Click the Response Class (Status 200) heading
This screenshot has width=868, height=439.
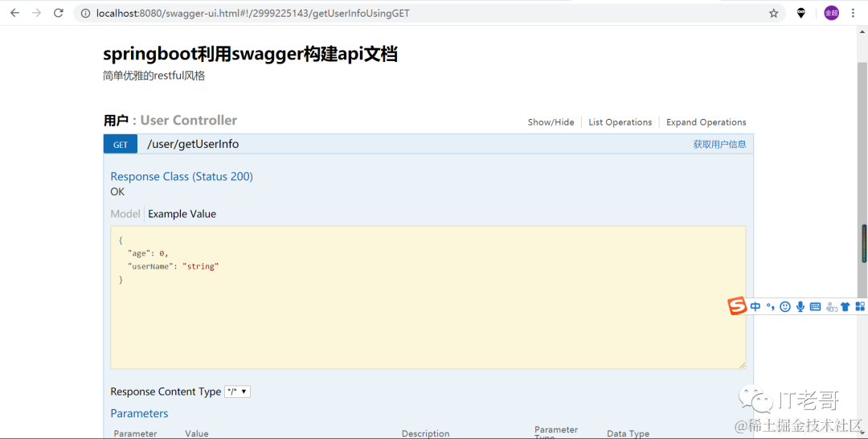coord(182,177)
